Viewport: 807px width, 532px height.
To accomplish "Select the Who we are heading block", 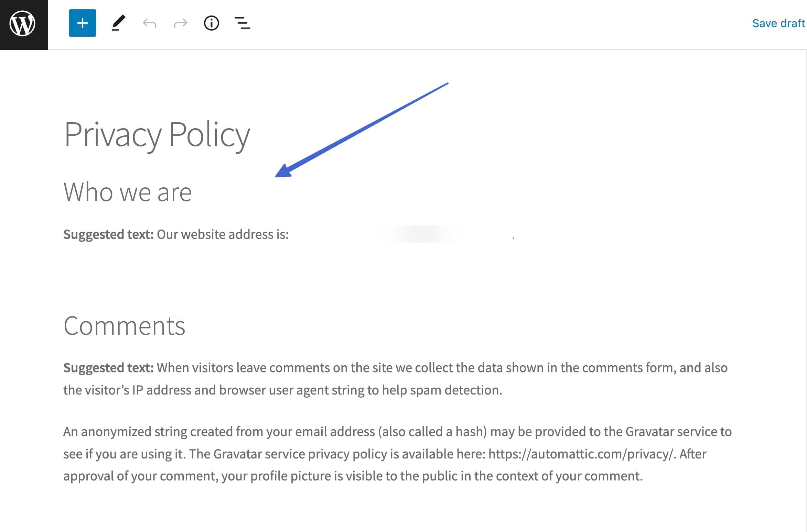I will click(127, 192).
